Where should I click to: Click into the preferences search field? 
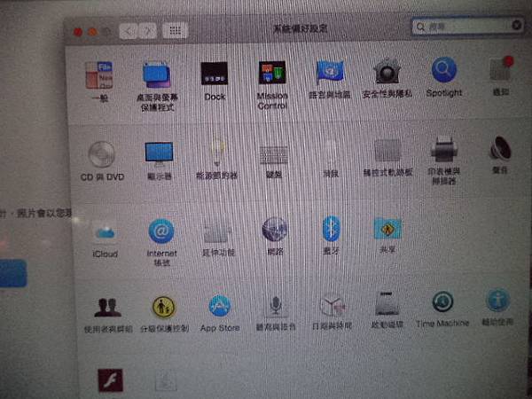coord(467,27)
